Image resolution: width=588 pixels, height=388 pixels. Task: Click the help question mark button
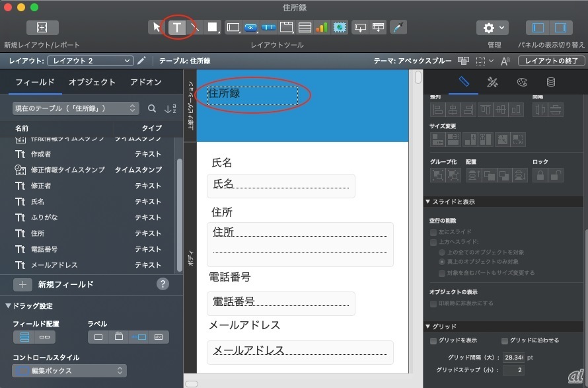point(163,284)
